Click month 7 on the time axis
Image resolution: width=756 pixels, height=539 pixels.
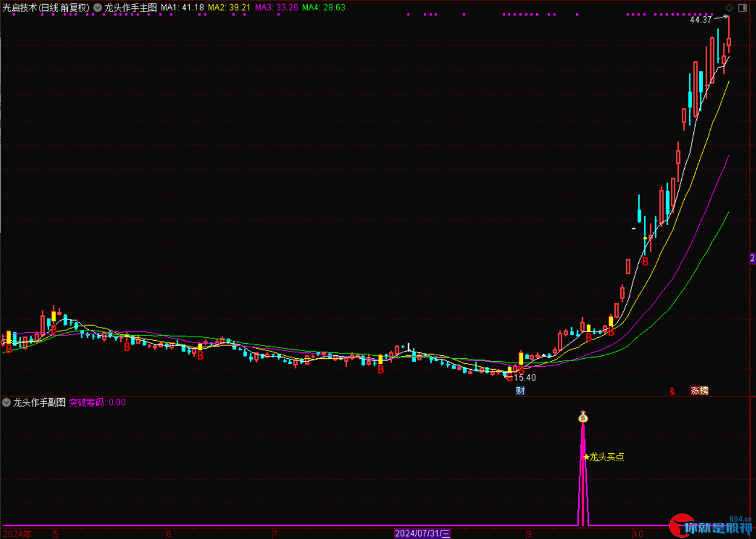[275, 534]
